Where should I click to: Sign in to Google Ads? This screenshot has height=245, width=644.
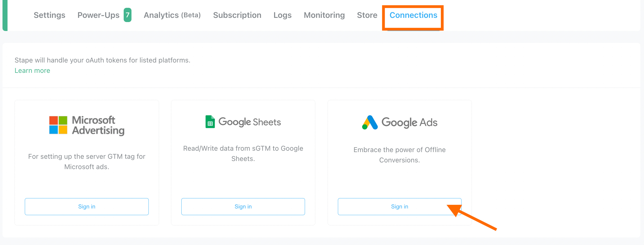[400, 206]
